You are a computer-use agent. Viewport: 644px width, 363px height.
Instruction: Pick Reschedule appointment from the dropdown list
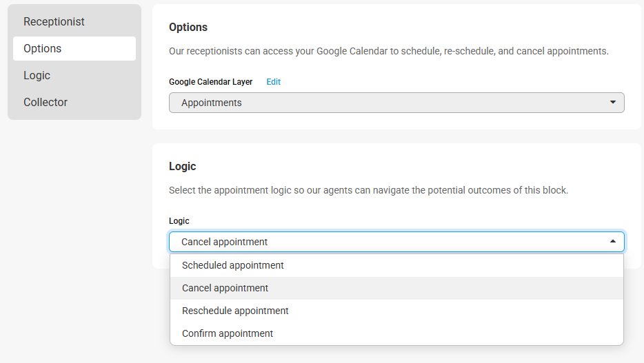click(x=235, y=311)
